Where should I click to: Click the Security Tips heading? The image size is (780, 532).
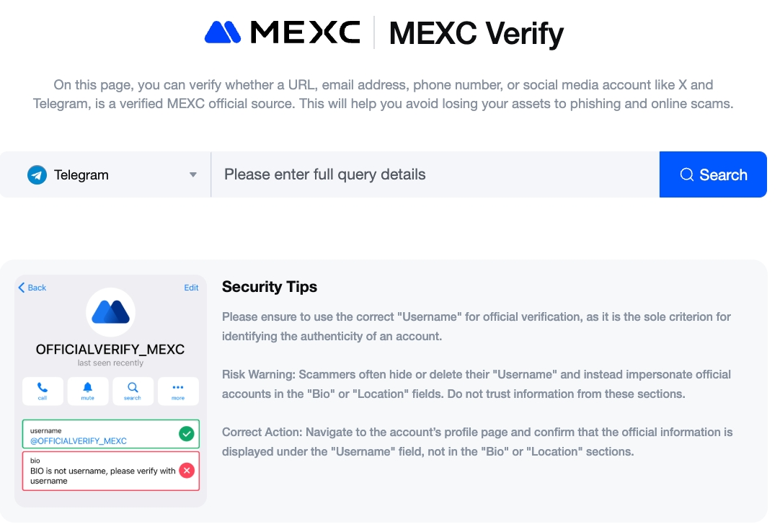point(270,287)
